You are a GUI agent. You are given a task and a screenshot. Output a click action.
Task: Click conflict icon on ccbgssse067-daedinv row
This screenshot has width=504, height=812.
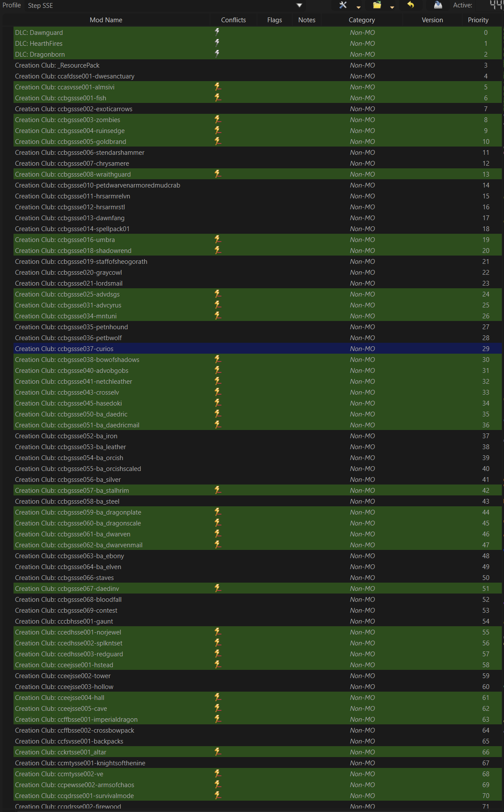218,588
